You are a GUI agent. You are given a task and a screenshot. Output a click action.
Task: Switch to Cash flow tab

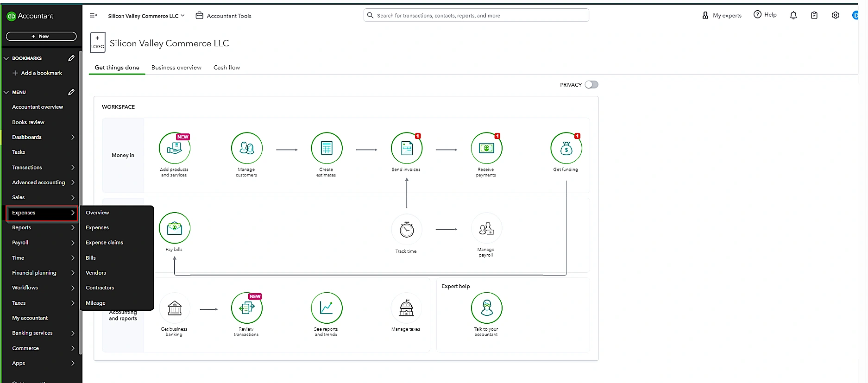[x=226, y=68]
